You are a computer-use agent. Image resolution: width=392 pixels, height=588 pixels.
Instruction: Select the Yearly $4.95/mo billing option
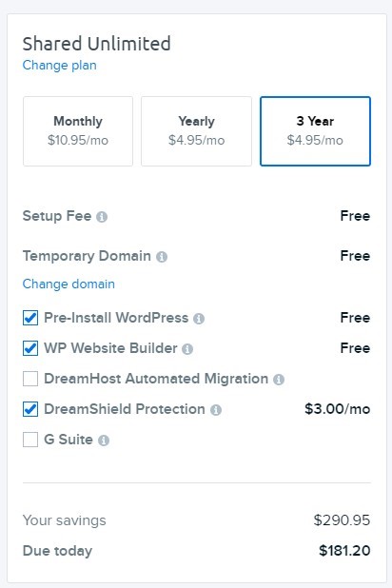196,131
